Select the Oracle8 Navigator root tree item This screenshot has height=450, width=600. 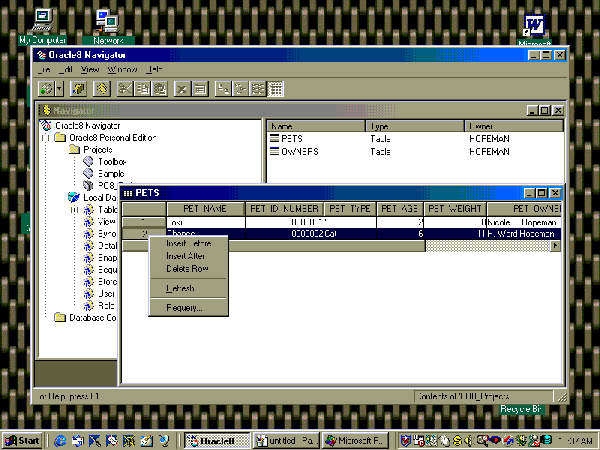point(88,126)
